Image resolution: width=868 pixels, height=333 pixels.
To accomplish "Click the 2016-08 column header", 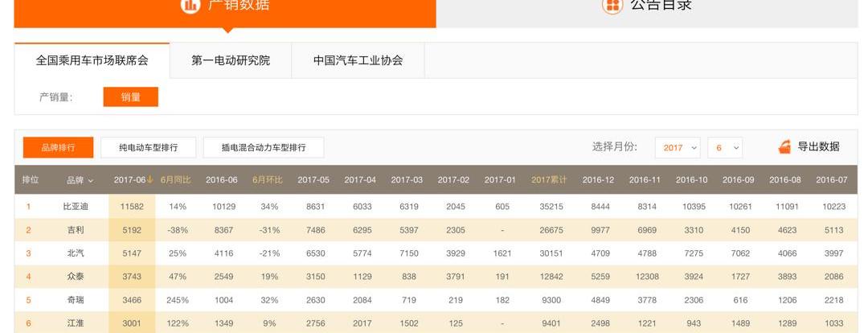I will point(785,180).
